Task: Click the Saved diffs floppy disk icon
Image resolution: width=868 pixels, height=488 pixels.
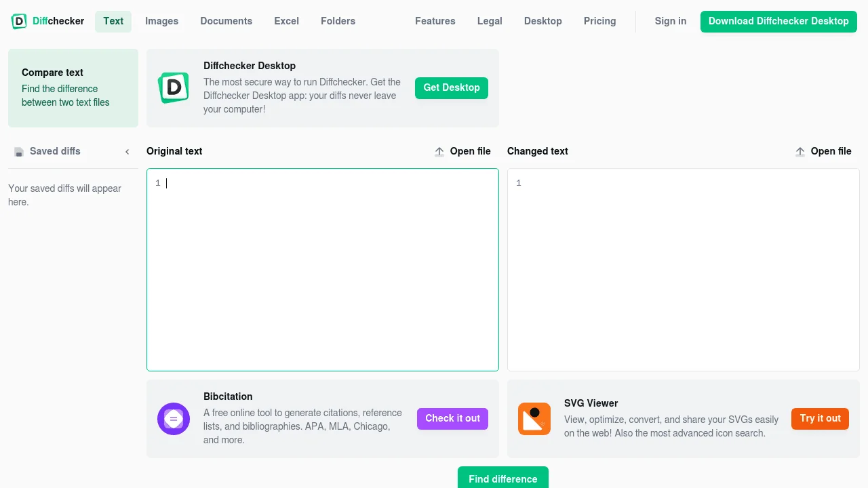Action: pyautogui.click(x=19, y=152)
